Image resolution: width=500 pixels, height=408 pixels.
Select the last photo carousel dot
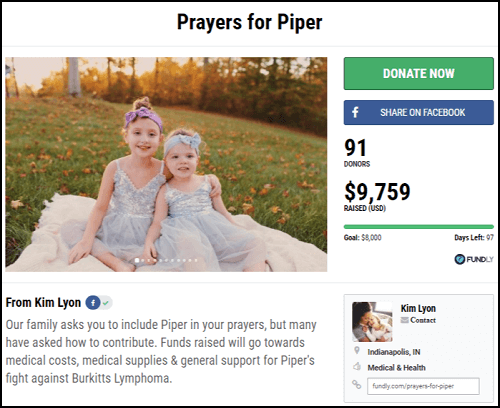pyautogui.click(x=196, y=260)
